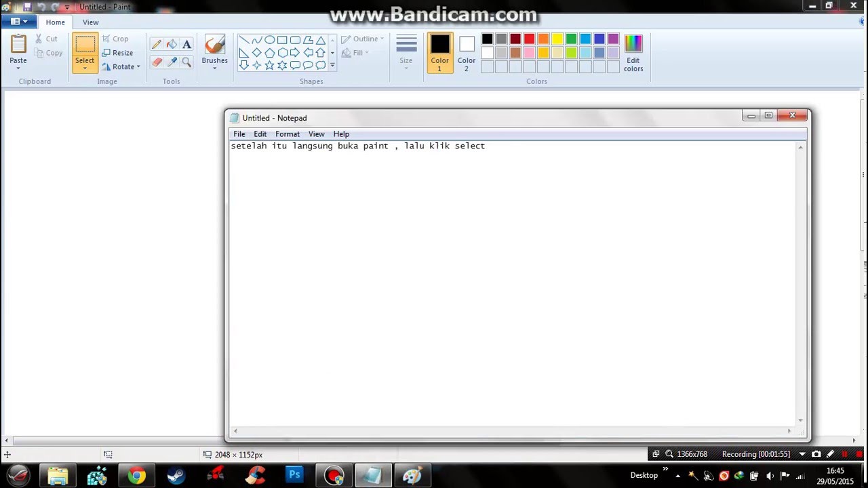Screen dimensions: 868x488
Task: Click the Bandicam taskbar icon
Action: pos(334,476)
